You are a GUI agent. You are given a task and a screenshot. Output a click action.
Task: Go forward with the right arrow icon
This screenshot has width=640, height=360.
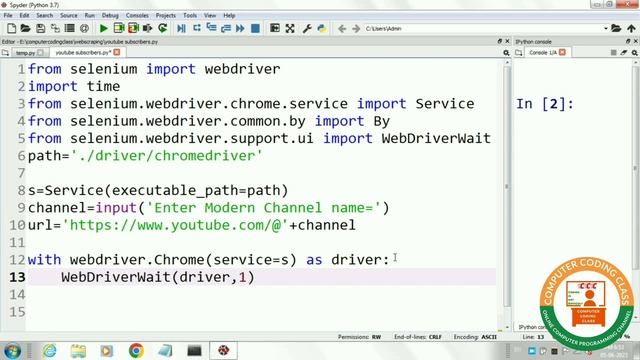pos(356,29)
